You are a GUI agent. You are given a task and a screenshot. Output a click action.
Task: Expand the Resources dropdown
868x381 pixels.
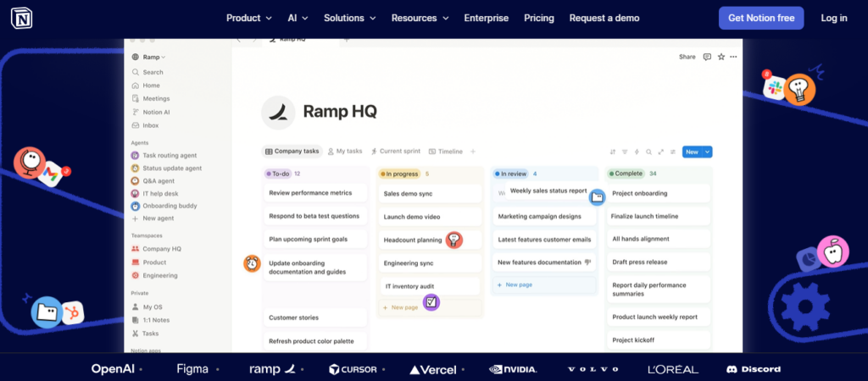point(420,18)
